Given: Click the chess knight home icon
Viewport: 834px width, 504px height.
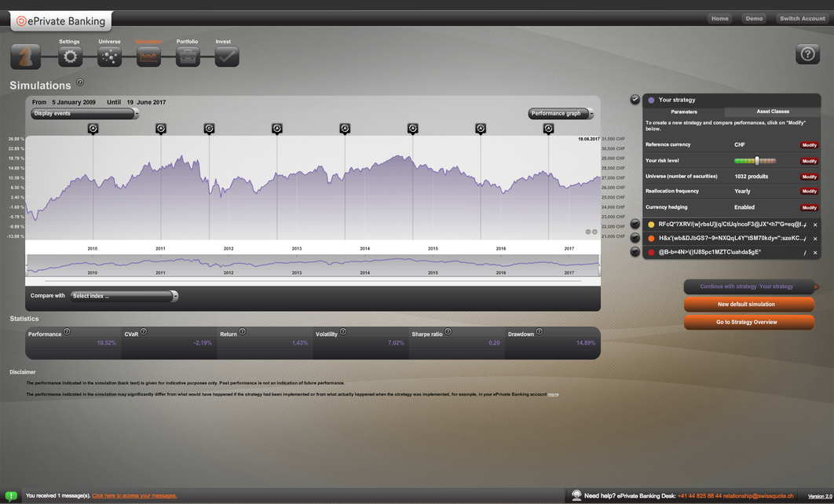Looking at the screenshot, I should click(25, 57).
